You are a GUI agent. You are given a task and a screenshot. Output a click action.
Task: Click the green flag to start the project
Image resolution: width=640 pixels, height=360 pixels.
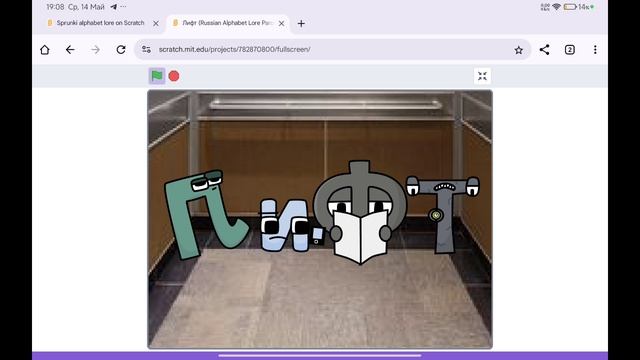coord(157,76)
